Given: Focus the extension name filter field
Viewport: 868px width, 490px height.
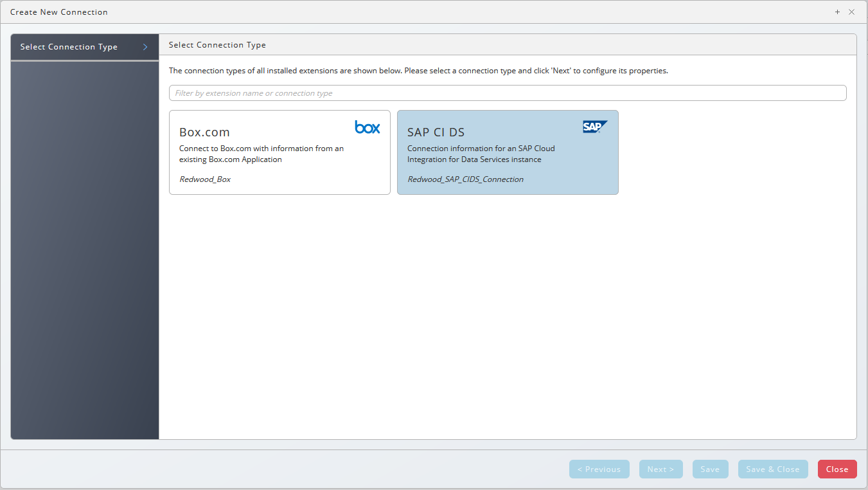Looking at the screenshot, I should (x=508, y=93).
